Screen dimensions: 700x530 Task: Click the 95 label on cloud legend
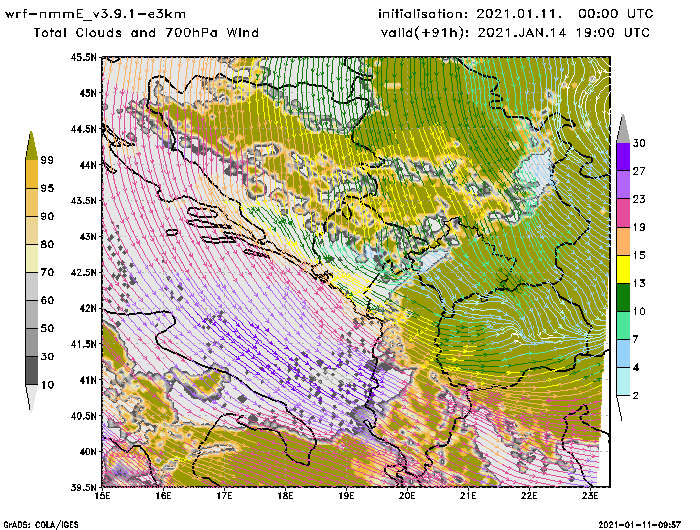[x=47, y=188]
